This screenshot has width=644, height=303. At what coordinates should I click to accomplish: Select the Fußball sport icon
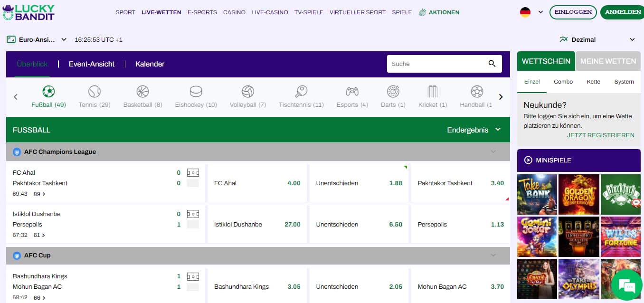pyautogui.click(x=48, y=91)
